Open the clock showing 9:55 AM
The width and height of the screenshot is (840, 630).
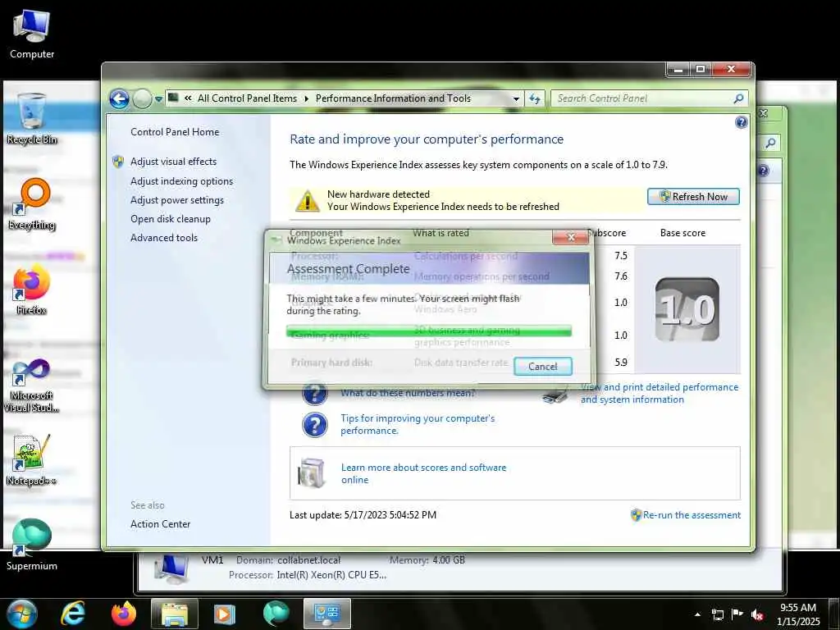pyautogui.click(x=798, y=614)
